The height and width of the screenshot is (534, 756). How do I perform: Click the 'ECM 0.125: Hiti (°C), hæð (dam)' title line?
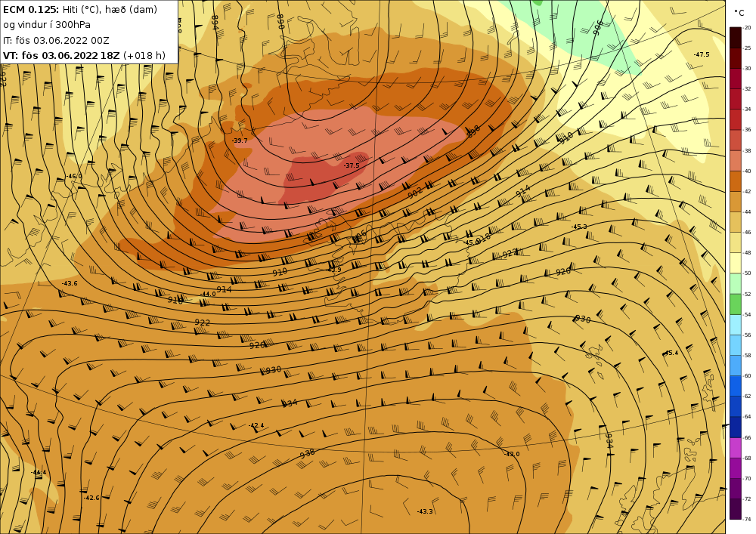pos(80,10)
